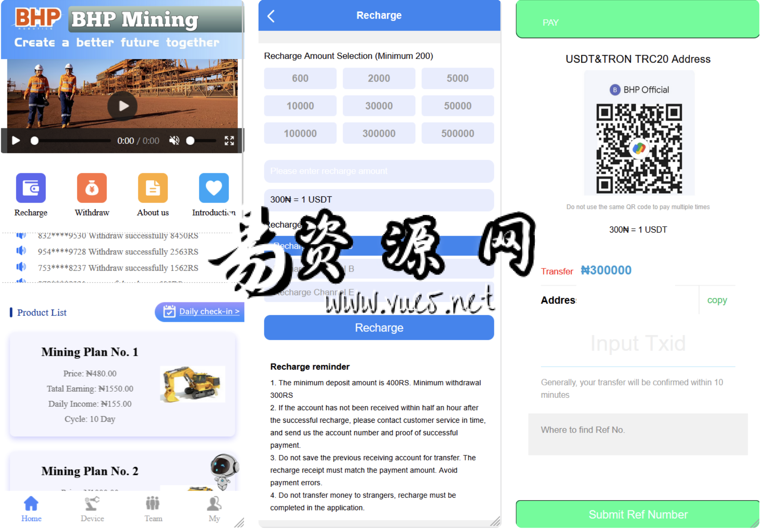Open the About us document icon
This screenshot has width=763, height=532.
click(153, 188)
